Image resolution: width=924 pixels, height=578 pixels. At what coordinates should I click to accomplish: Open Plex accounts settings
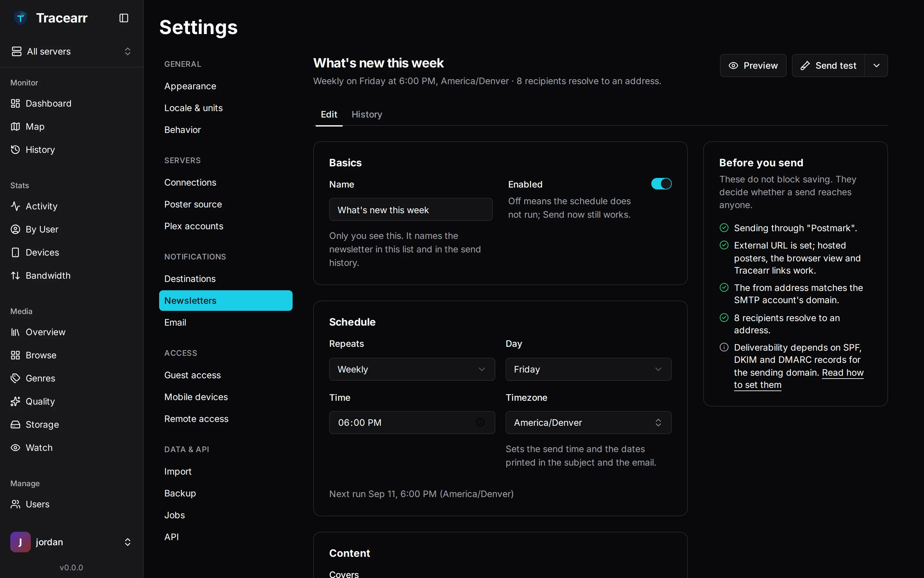tap(226, 226)
